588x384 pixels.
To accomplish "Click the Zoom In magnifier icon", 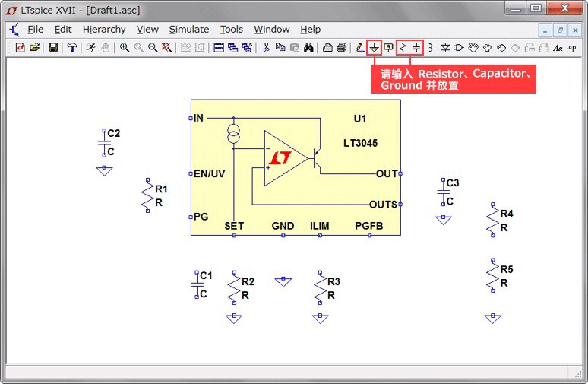I will [x=125, y=47].
